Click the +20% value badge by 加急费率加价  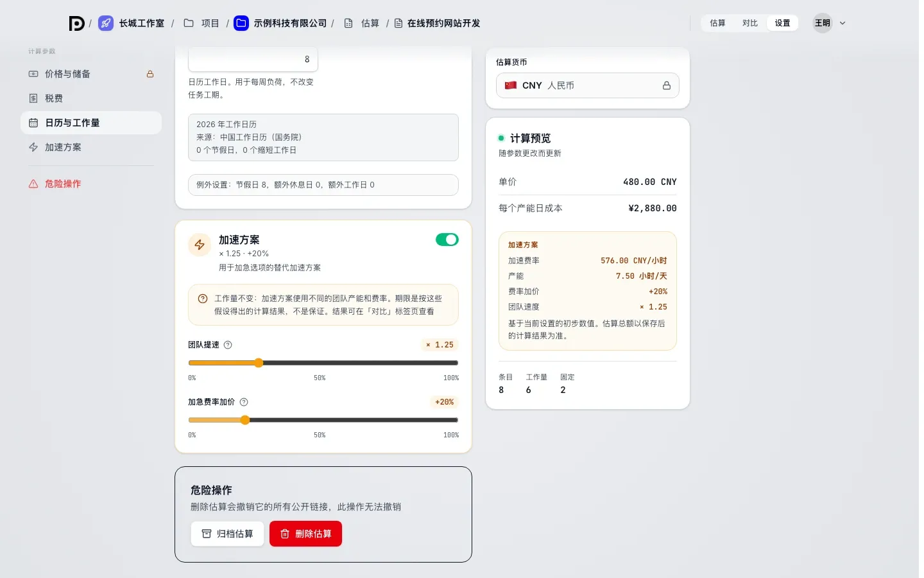click(444, 402)
